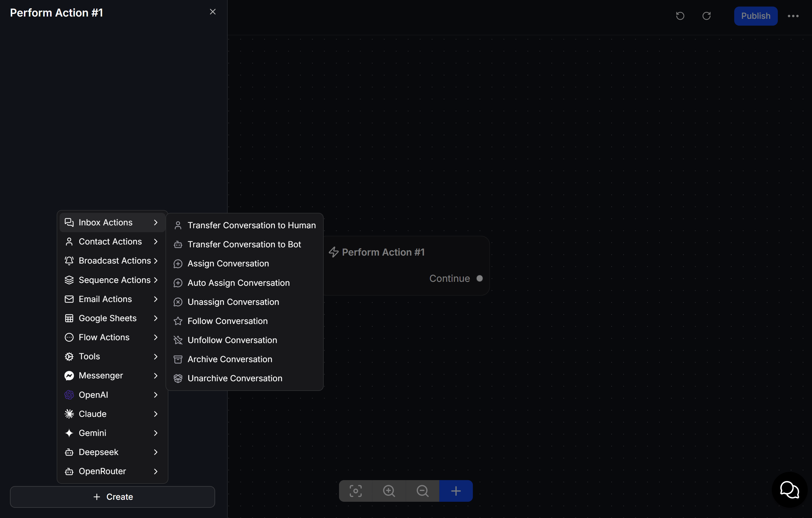Click the Claude starburst icon
This screenshot has width=812, height=518.
click(x=69, y=414)
